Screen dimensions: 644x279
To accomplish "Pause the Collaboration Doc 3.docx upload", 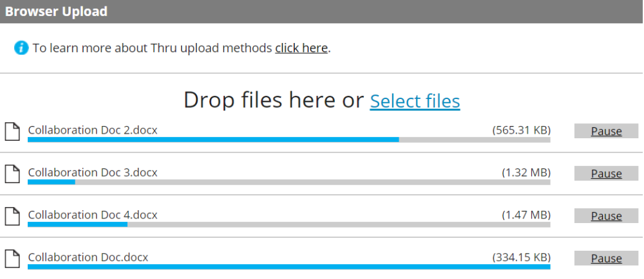I will pyautogui.click(x=606, y=174).
